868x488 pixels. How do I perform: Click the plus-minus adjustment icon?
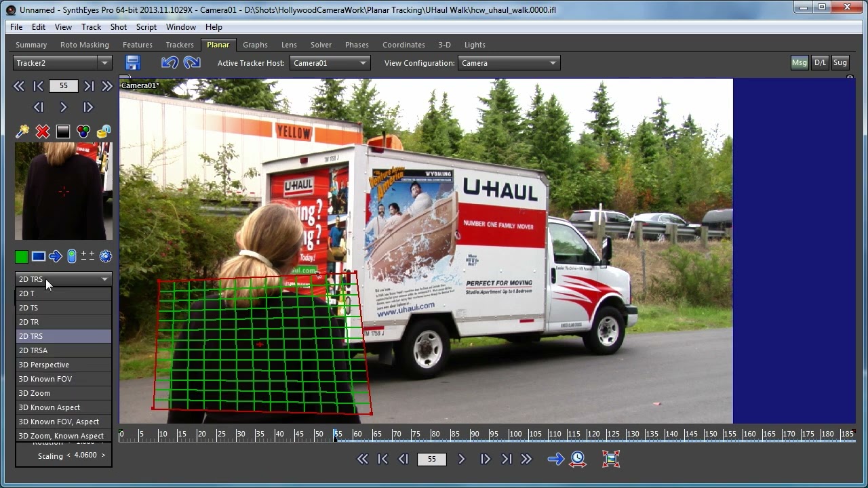pyautogui.click(x=88, y=256)
